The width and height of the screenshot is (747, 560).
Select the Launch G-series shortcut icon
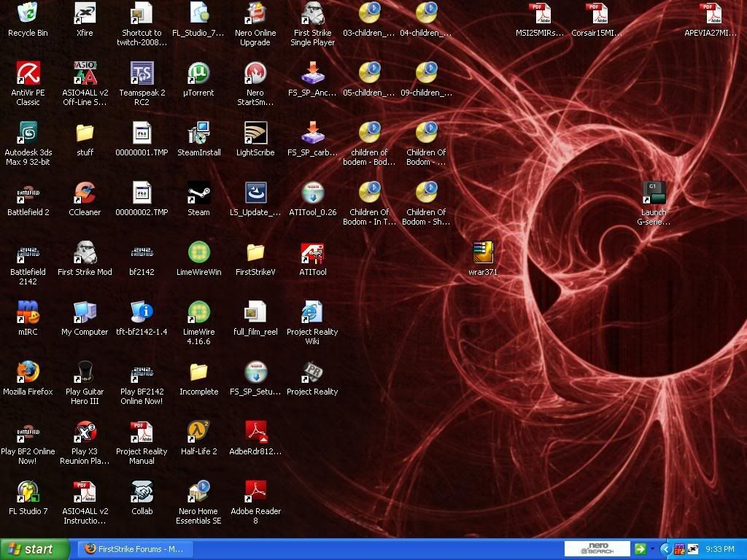[654, 192]
